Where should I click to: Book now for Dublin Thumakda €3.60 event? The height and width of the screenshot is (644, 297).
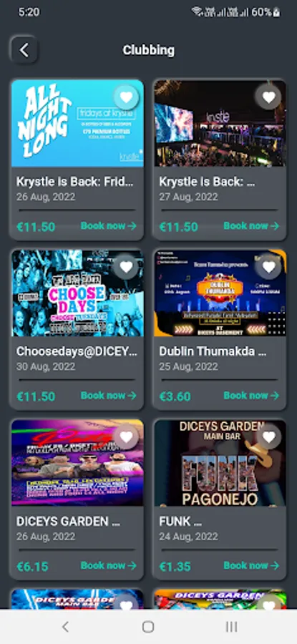click(251, 396)
